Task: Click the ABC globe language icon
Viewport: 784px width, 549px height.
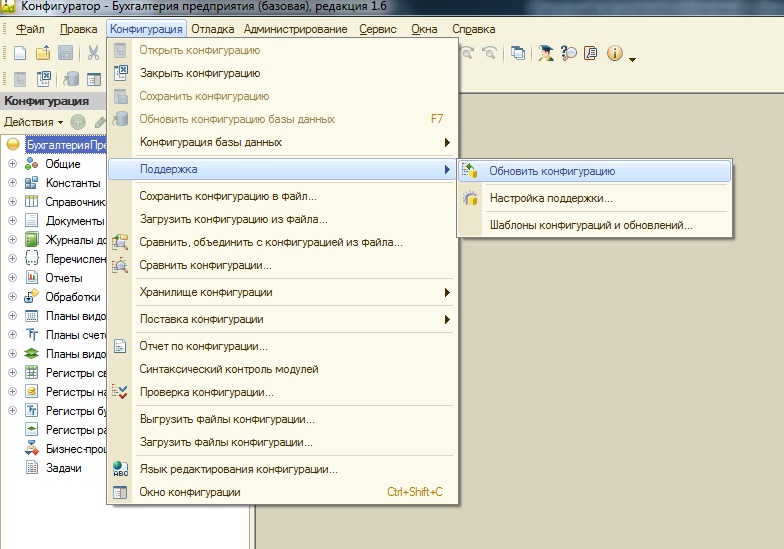Action: [120, 469]
